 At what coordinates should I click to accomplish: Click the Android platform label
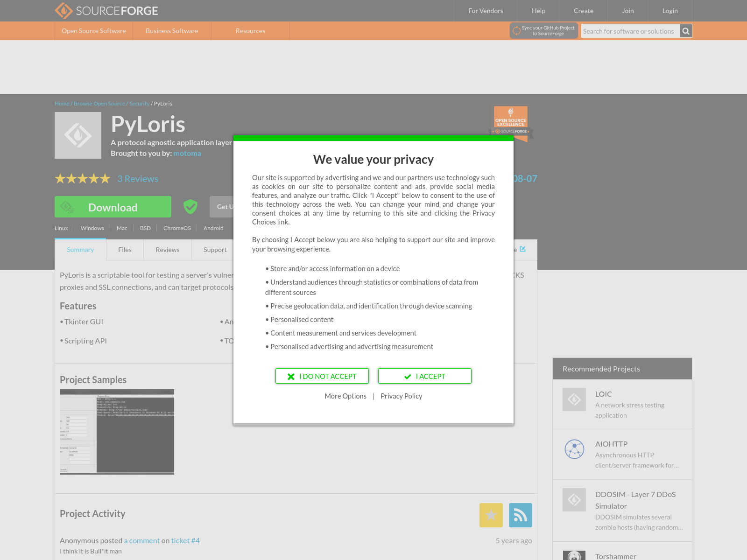tap(213, 228)
